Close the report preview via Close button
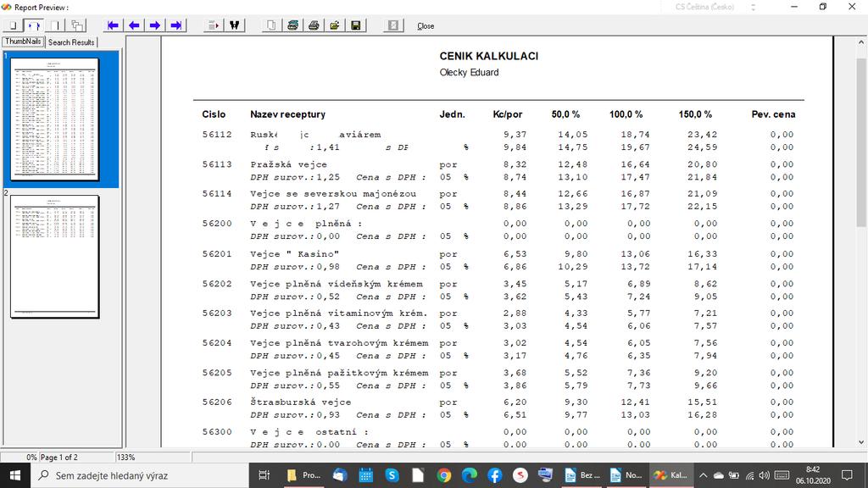The height and width of the screenshot is (488, 868). 426,26
